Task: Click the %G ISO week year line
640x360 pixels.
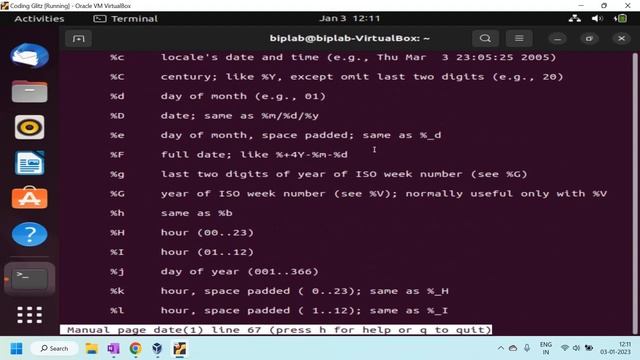Action: point(358,194)
